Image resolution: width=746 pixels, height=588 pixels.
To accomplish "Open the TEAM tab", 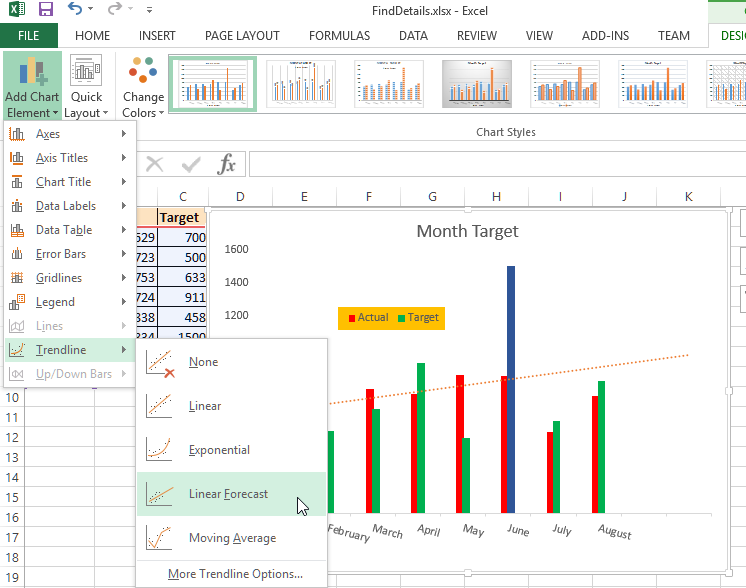I will pos(674,36).
